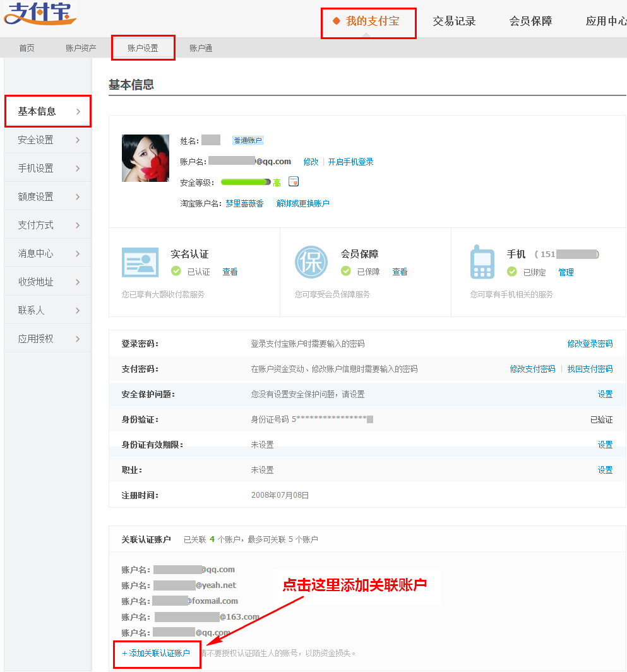Click the green check beside 已绑定

511,272
